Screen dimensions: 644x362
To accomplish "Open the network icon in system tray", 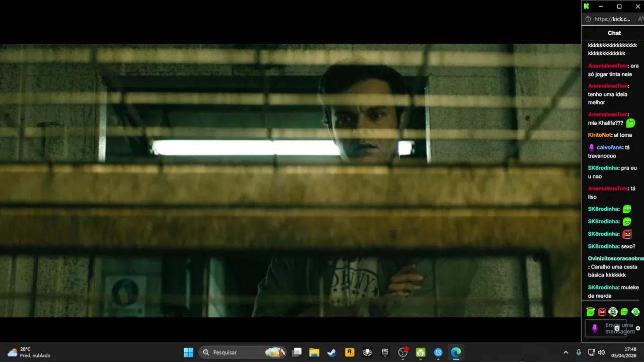I will coord(591,352).
